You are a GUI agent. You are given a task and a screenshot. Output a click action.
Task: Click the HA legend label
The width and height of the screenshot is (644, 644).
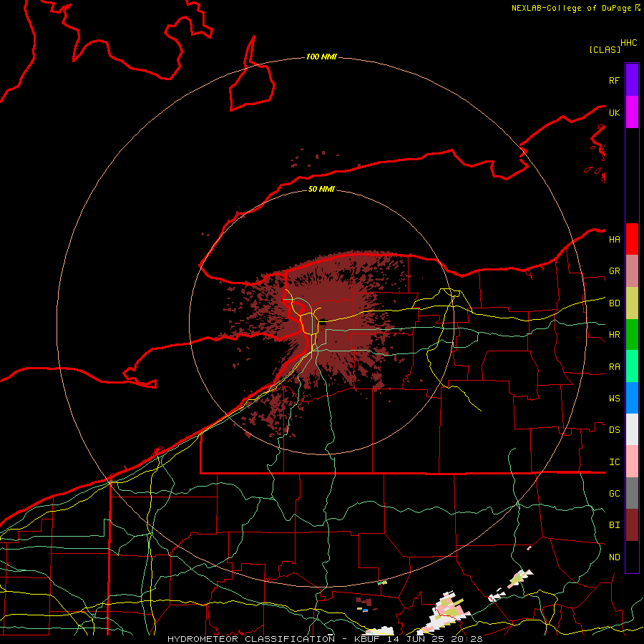coord(614,239)
